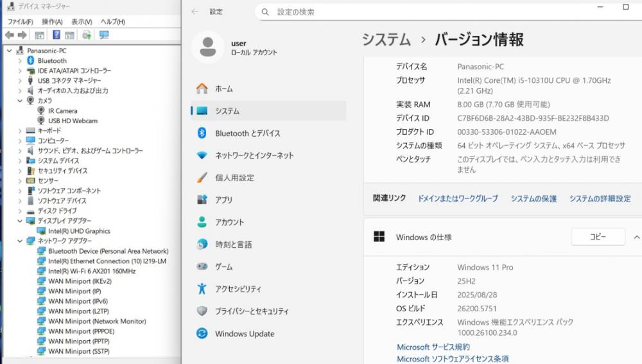
Task: Select the IR Camera device
Action: pyautogui.click(x=63, y=110)
